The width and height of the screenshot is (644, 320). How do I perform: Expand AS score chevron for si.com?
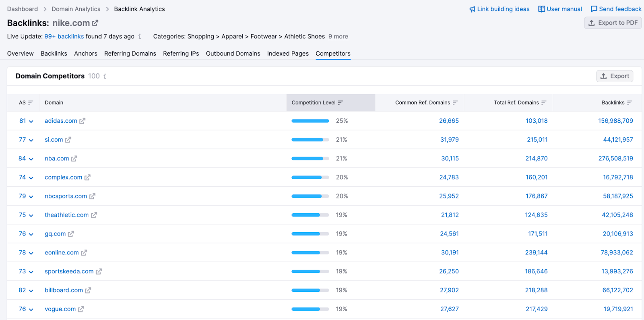coord(31,140)
